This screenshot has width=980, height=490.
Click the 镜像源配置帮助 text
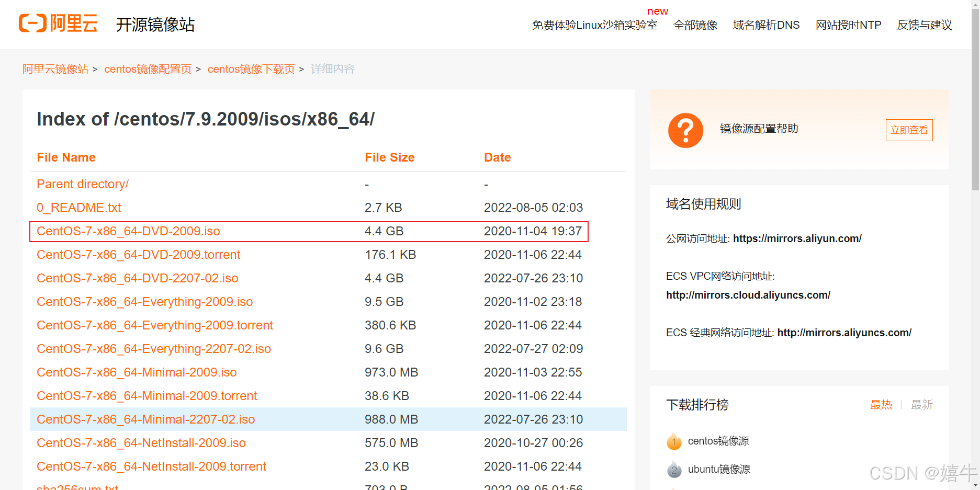point(759,129)
